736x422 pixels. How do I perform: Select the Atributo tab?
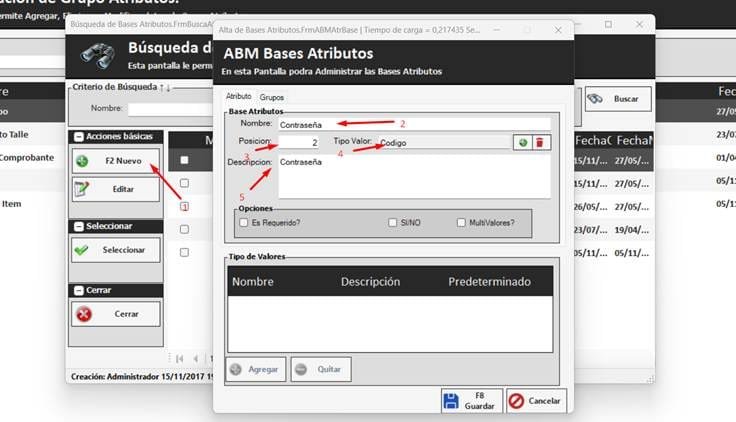pyautogui.click(x=239, y=97)
